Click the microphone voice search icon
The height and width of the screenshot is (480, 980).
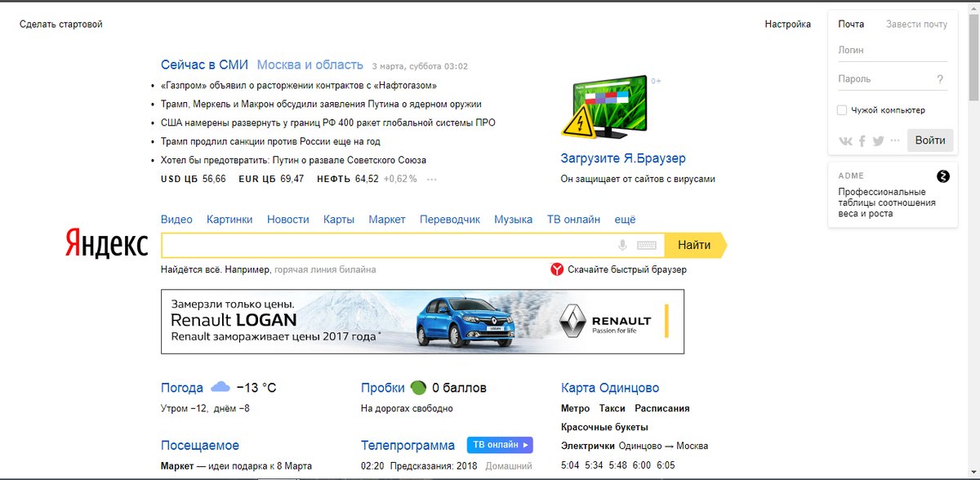[622, 245]
